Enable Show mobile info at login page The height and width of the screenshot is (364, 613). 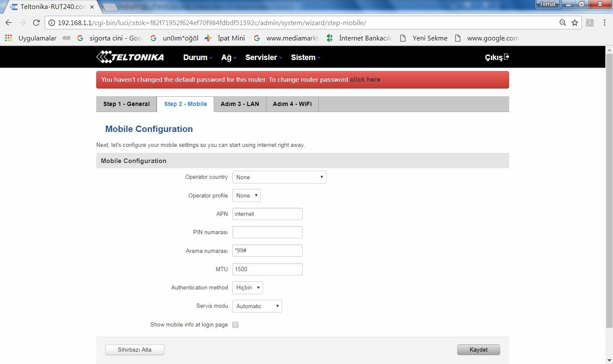tap(235, 325)
